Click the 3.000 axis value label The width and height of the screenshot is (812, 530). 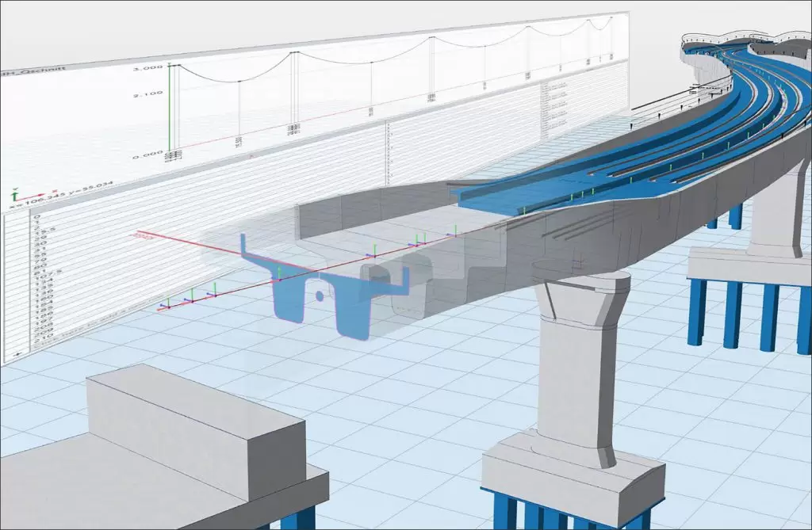pos(147,69)
